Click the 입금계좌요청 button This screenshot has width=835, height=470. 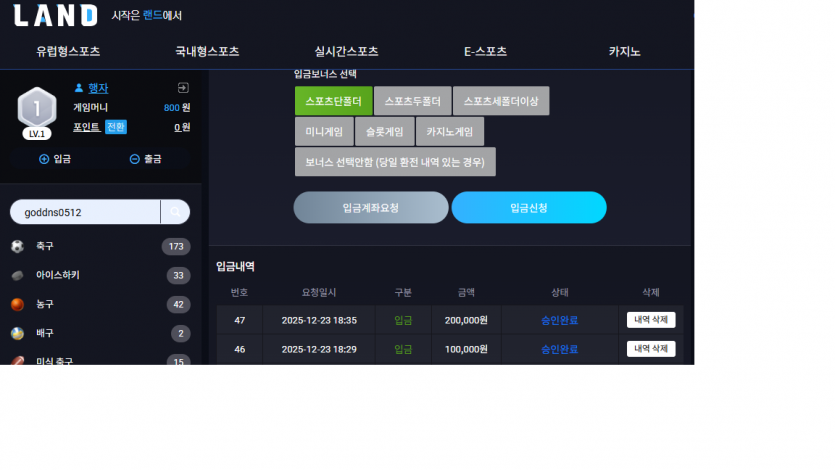click(x=371, y=208)
